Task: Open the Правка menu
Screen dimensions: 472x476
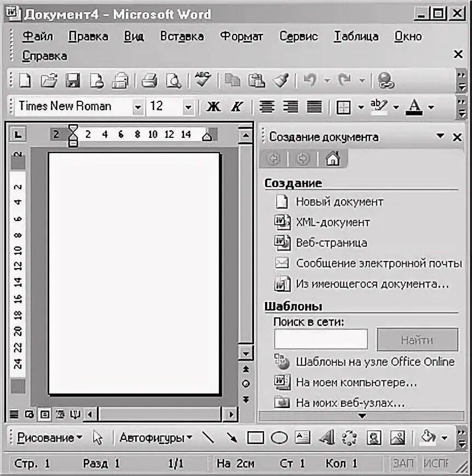Action: tap(88, 37)
